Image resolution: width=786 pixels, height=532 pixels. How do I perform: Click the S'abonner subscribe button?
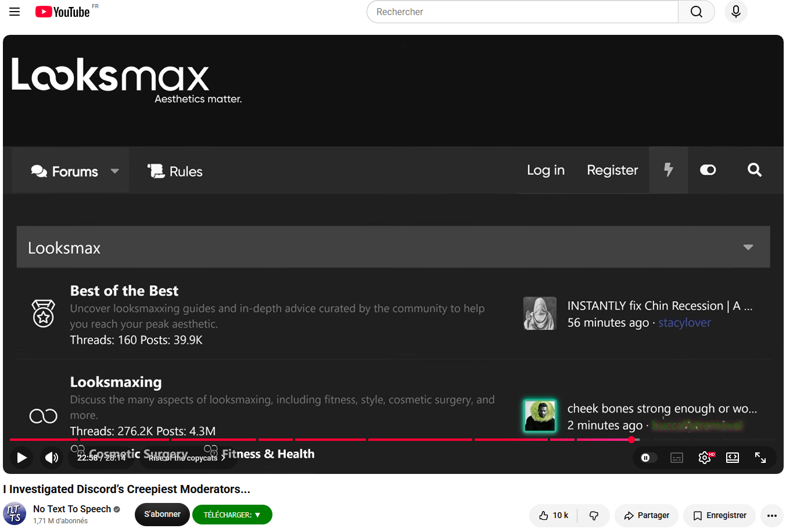point(162,514)
